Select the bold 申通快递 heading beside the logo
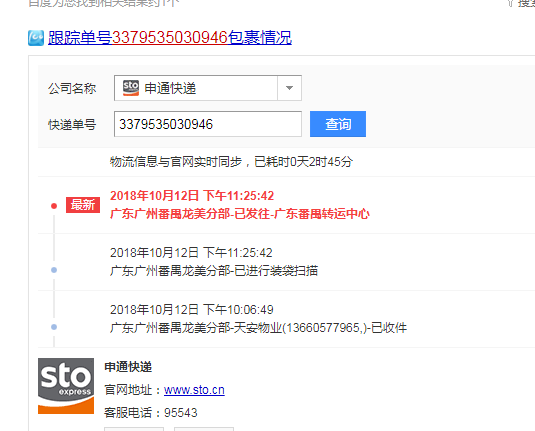This screenshot has height=431, width=535. (x=128, y=367)
